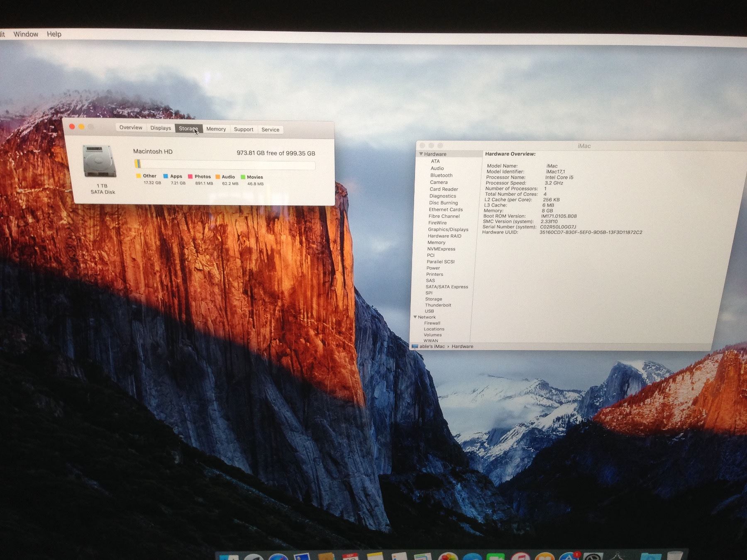Select Bluetooth in the hardware list
Image resolution: width=747 pixels, height=560 pixels.
tap(441, 175)
